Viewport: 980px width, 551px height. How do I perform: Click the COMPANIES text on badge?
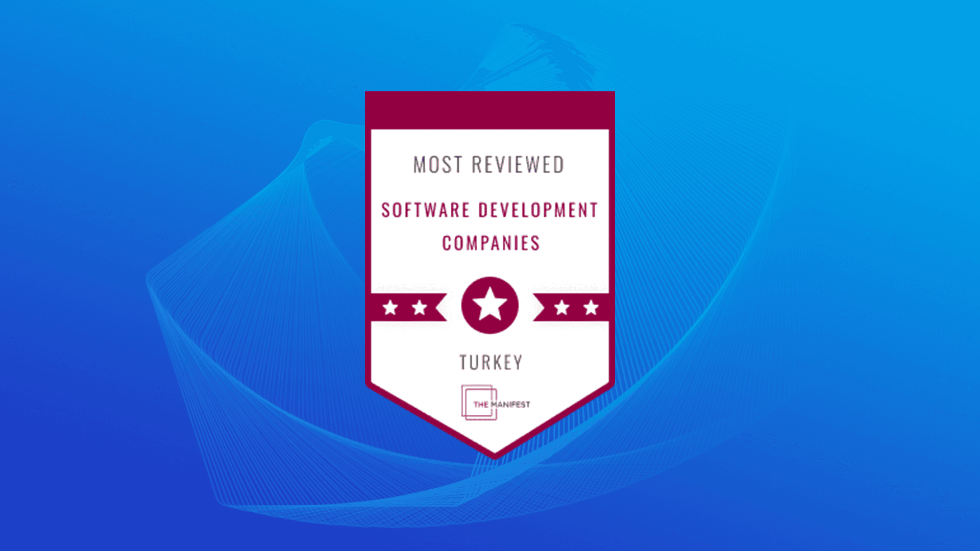(x=491, y=243)
